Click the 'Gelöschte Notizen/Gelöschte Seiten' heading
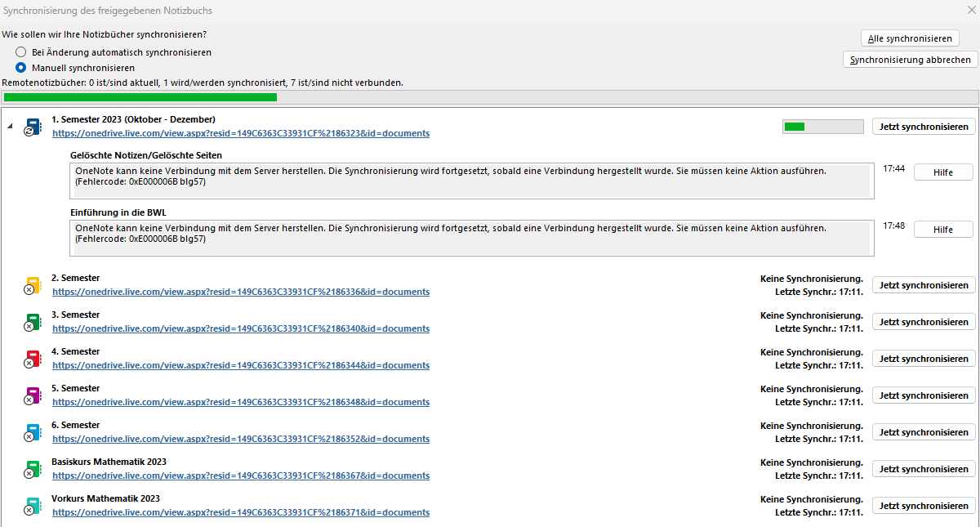This screenshot has height=527, width=980. [x=146, y=155]
